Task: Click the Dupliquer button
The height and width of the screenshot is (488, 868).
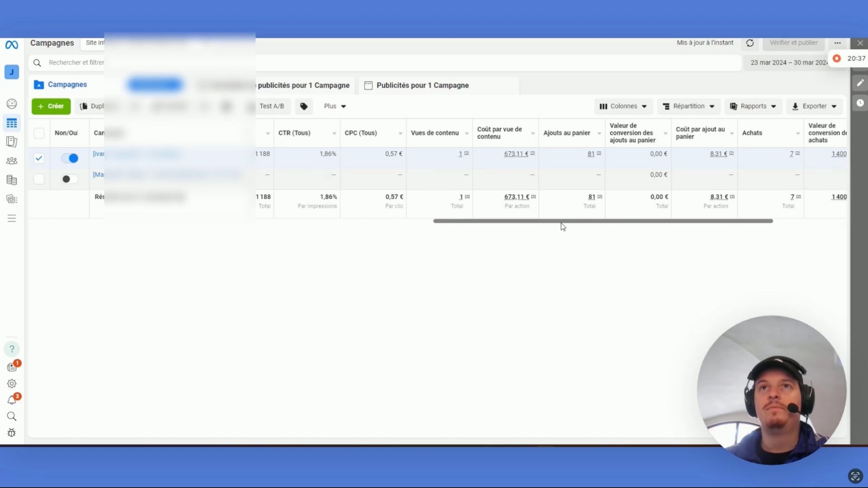Action: point(92,106)
